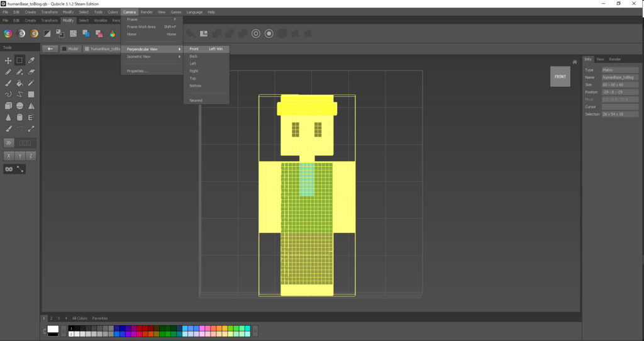Choose Top view in submenu
The height and width of the screenshot is (341, 644).
[x=206, y=79]
